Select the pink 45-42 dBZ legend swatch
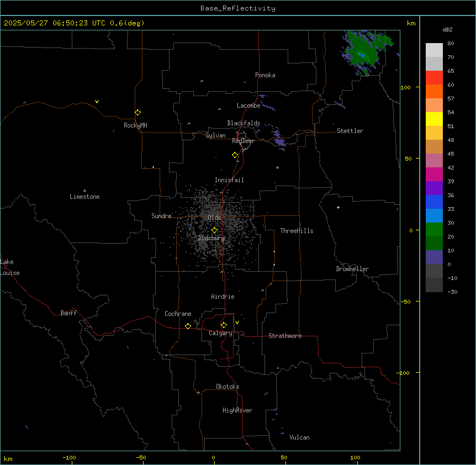 point(434,160)
